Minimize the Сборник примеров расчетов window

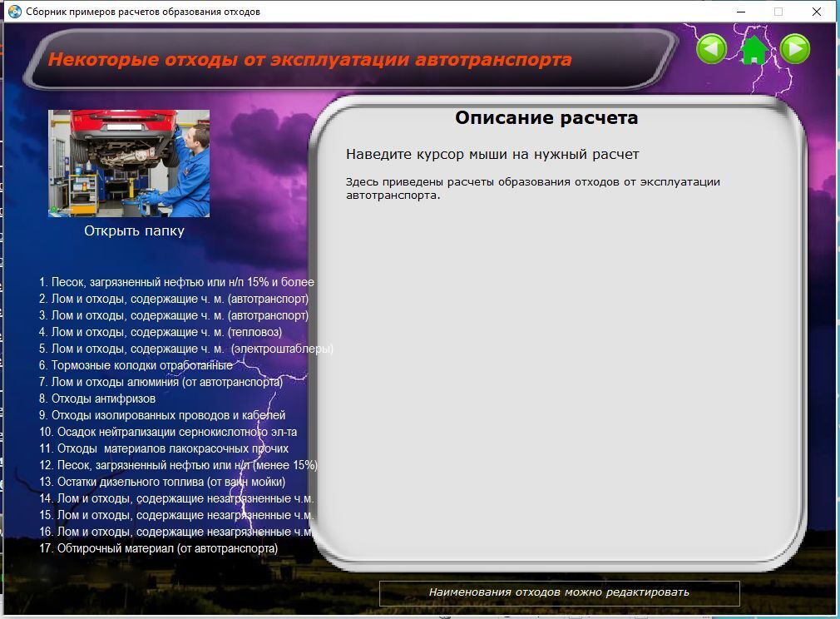click(741, 12)
